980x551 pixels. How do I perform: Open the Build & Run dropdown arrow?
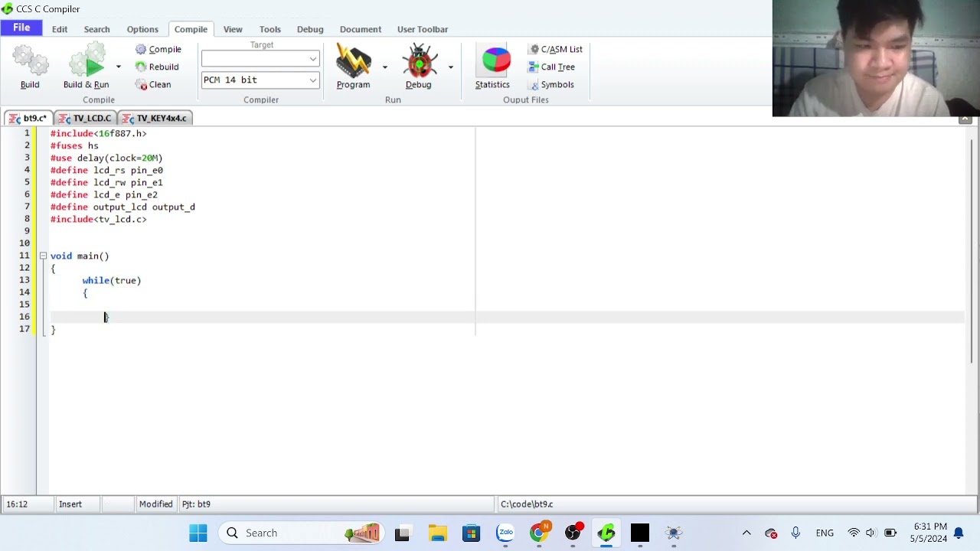click(x=119, y=67)
